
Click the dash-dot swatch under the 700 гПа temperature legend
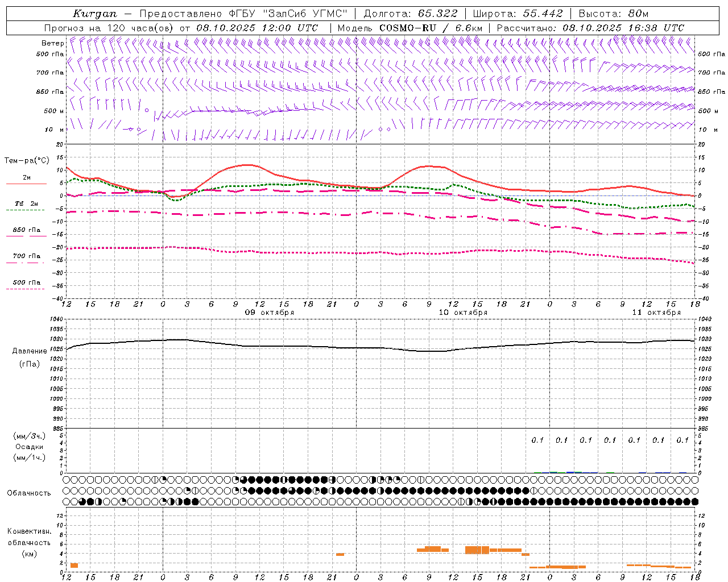pyautogui.click(x=25, y=263)
